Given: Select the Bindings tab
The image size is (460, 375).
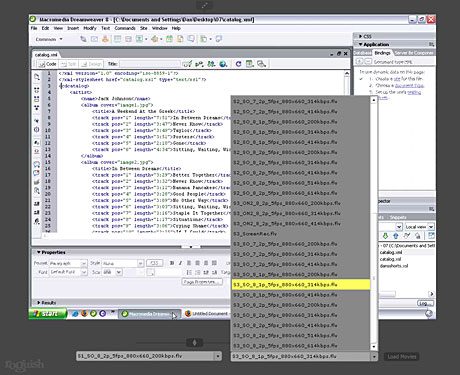Looking at the screenshot, I should pyautogui.click(x=382, y=53).
